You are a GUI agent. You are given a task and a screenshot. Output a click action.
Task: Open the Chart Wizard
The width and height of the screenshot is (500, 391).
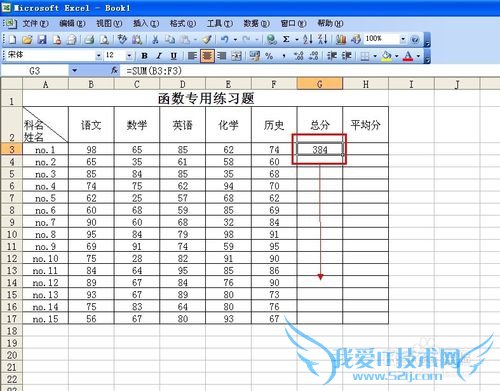tap(341, 40)
